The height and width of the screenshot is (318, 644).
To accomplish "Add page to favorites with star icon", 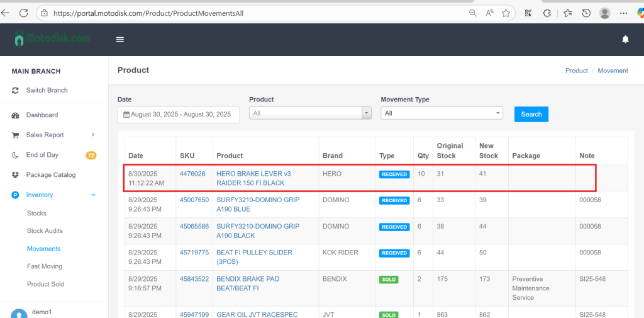I will click(506, 13).
